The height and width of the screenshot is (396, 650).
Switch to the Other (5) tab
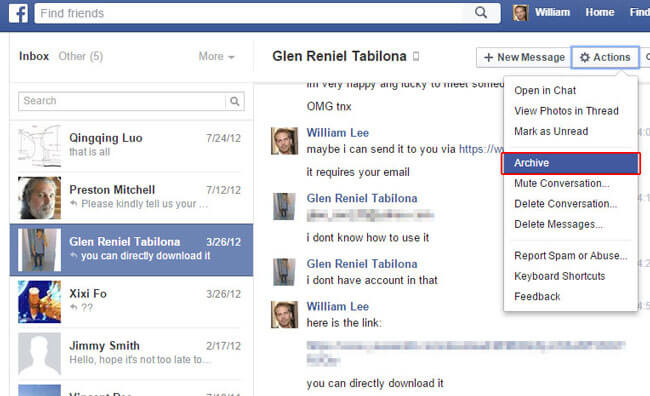(x=81, y=56)
